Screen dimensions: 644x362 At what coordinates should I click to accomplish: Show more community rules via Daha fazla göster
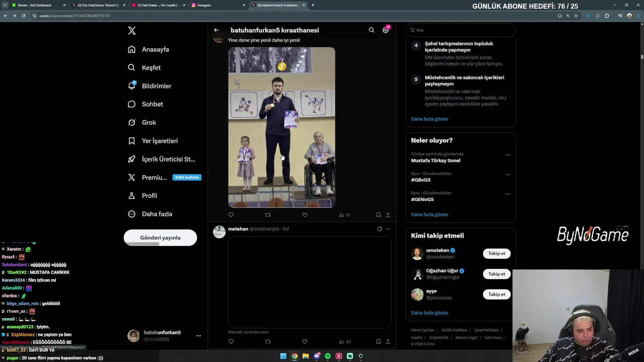point(430,119)
